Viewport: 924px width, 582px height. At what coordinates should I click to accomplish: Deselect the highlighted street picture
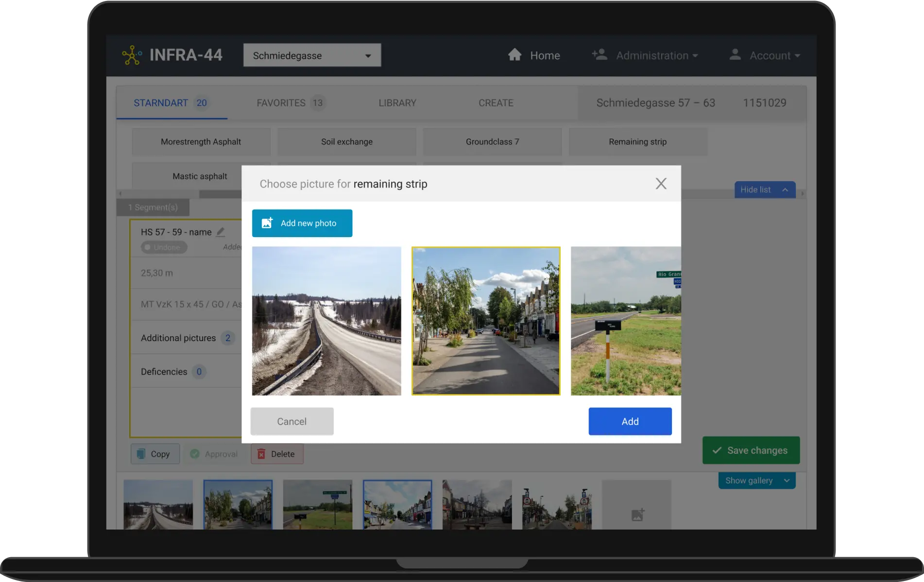tap(485, 321)
